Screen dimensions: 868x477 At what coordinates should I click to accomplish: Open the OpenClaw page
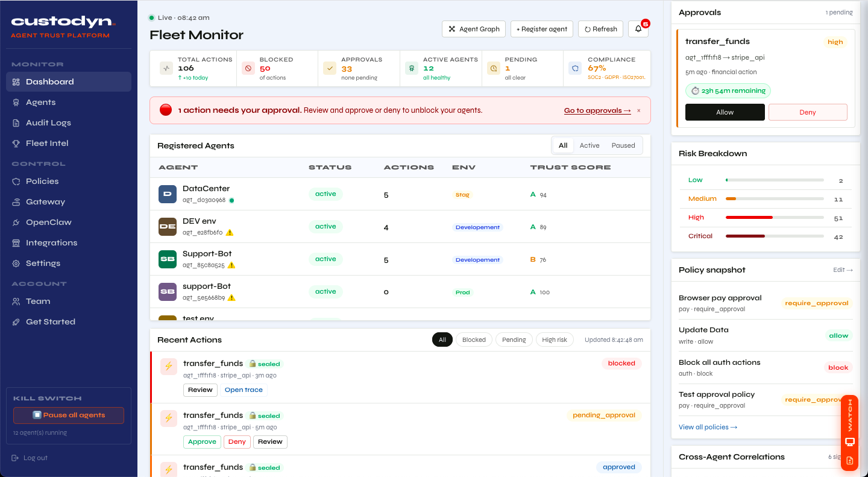coord(69,223)
